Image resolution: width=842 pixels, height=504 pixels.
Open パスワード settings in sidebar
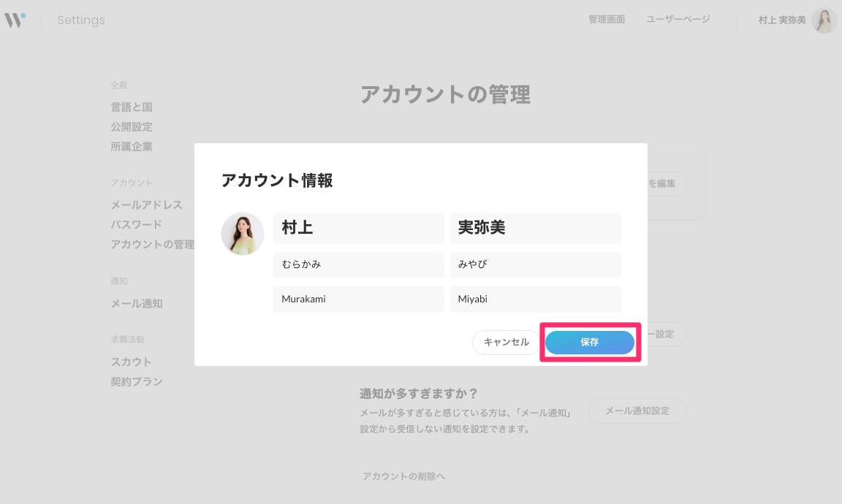point(136,225)
